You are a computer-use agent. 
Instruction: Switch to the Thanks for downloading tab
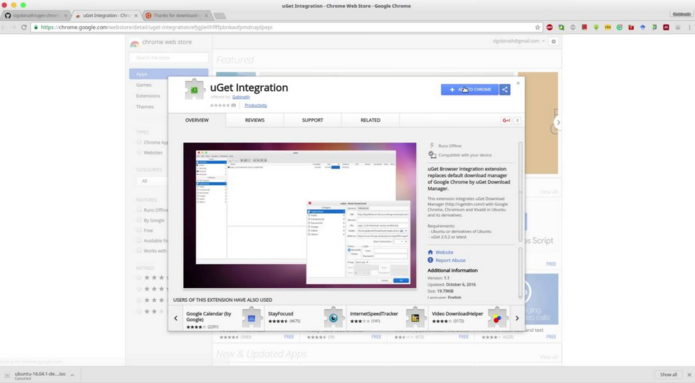pos(176,16)
